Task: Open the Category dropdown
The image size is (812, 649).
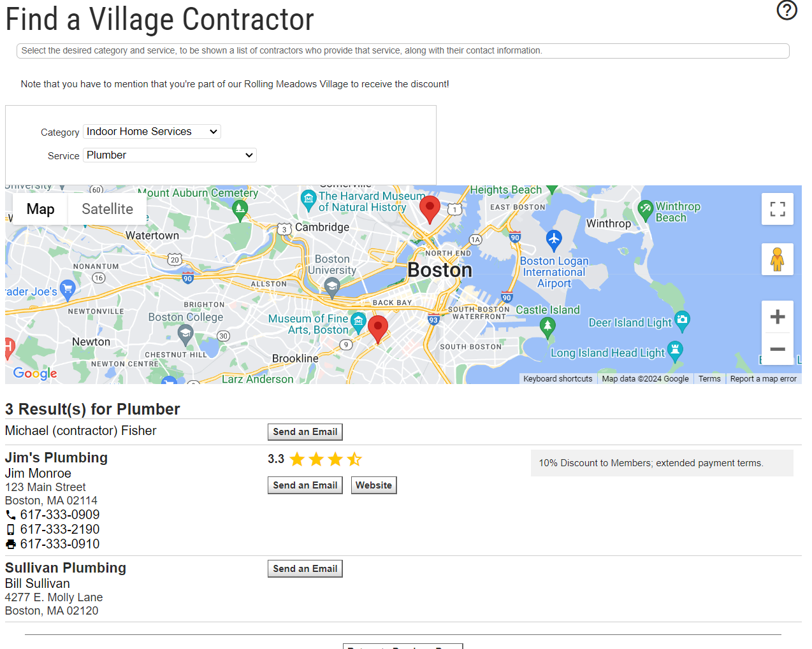Action: [x=152, y=132]
